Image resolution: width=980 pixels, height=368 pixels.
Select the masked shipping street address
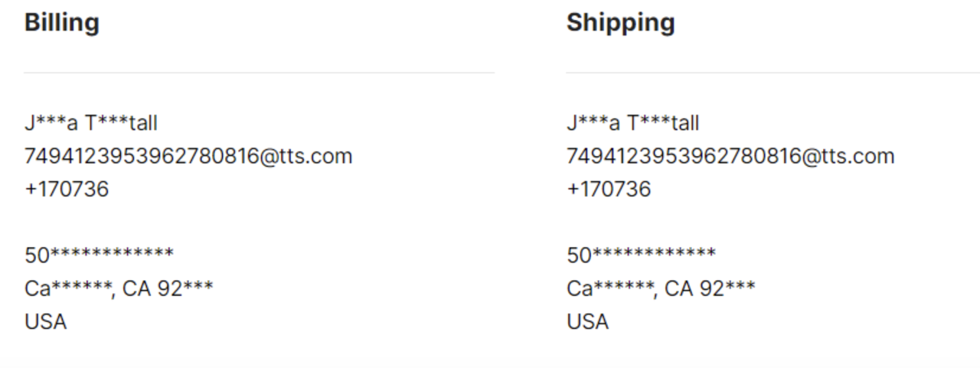pyautogui.click(x=641, y=255)
